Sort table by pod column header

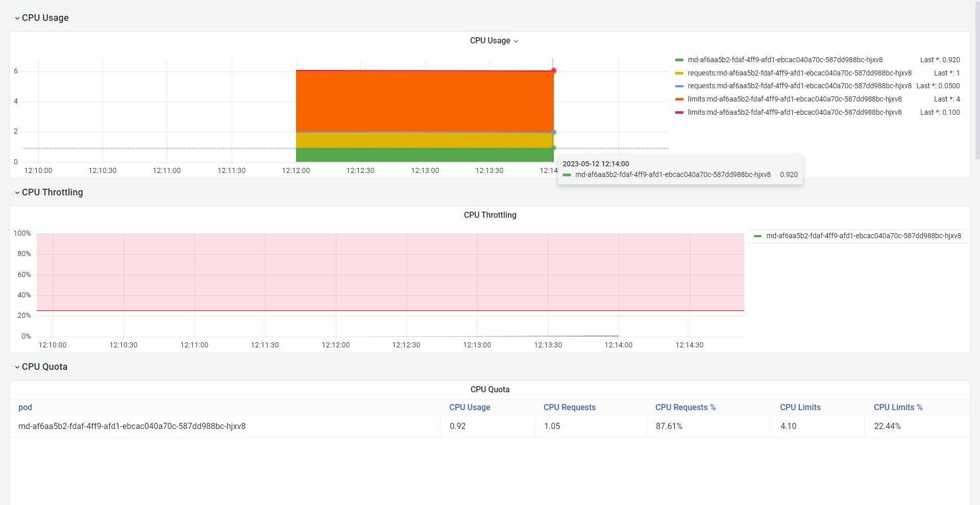coord(25,407)
